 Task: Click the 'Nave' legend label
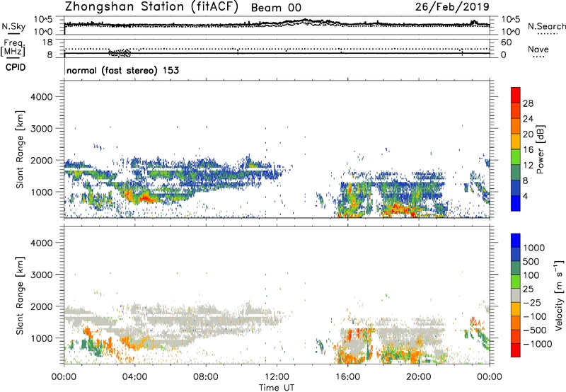click(538, 50)
